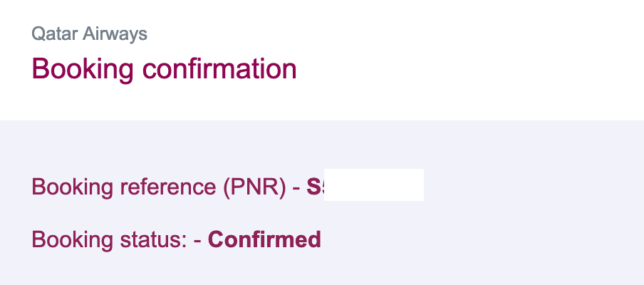Click the bold "Confirmed" status value
The height and width of the screenshot is (285, 644).
264,239
